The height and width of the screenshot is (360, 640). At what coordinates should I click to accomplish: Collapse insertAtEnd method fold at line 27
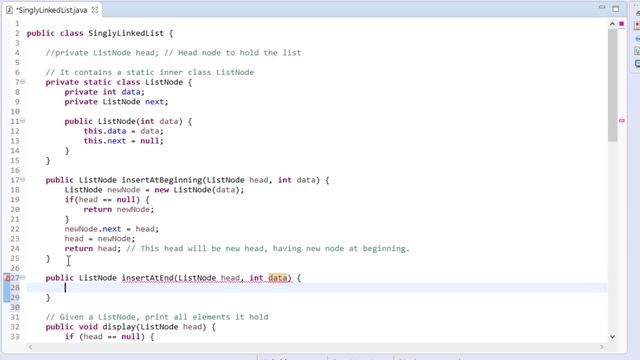click(x=23, y=278)
